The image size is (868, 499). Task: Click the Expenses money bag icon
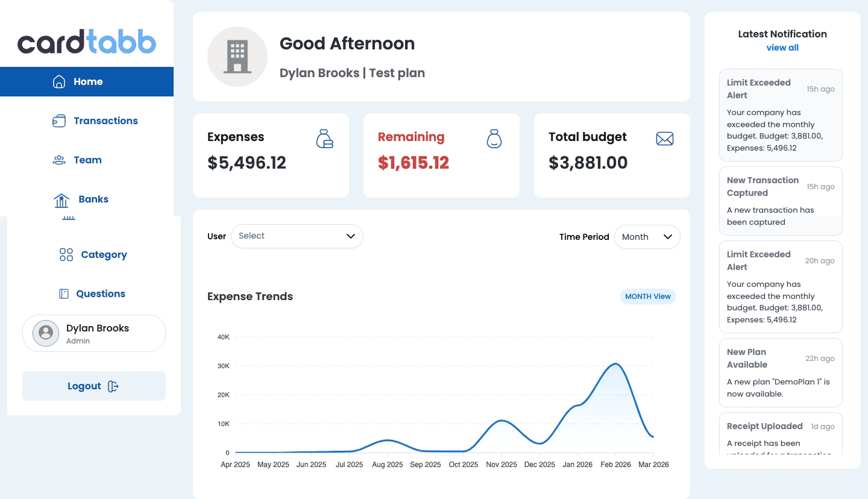click(x=324, y=139)
